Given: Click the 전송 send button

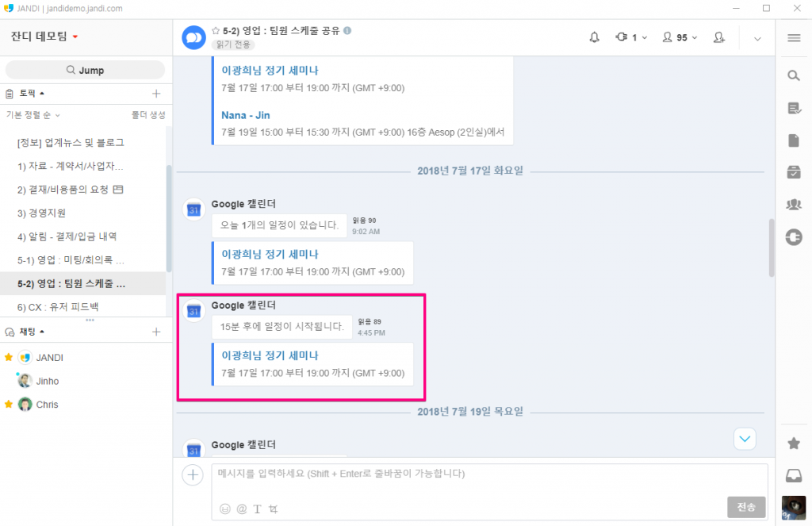Looking at the screenshot, I should pos(746,507).
